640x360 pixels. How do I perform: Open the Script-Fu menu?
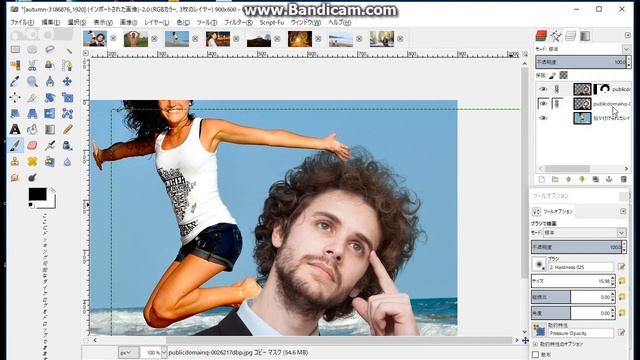(271, 22)
